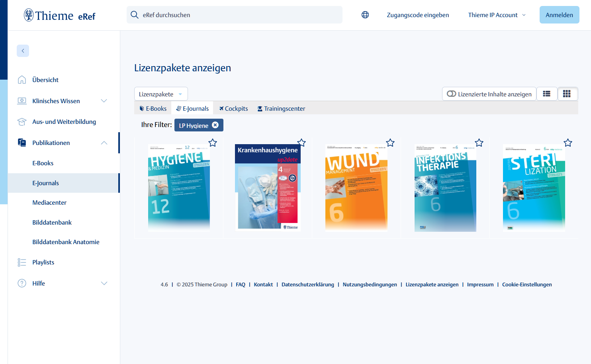Image resolution: width=591 pixels, height=364 pixels.
Task: Click the Thieme eRef logo
Action: (x=60, y=15)
